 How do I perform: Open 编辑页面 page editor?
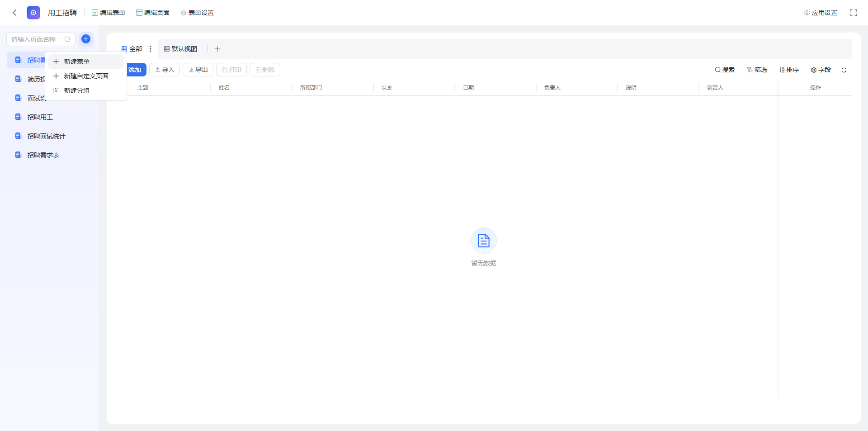click(x=153, y=13)
